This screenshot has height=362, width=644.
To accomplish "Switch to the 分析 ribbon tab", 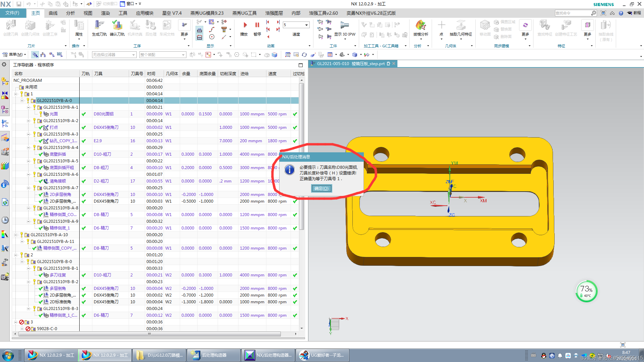I will click(71, 13).
